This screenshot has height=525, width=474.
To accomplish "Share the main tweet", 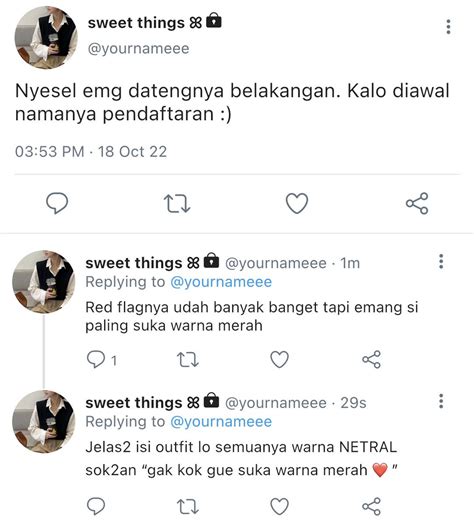I will click(417, 203).
